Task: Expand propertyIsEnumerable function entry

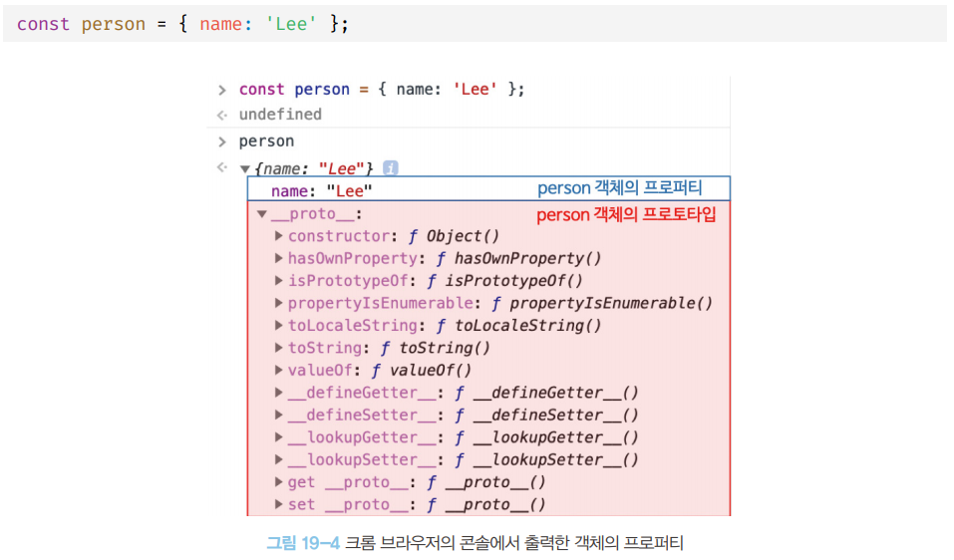Action: point(279,304)
